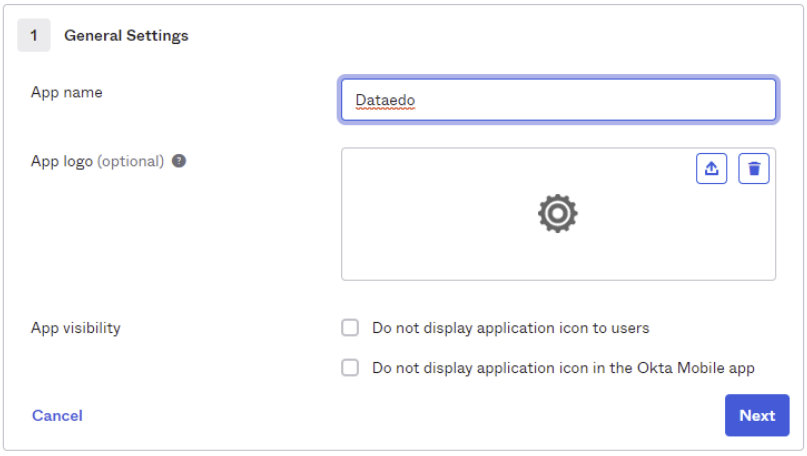Click the 'App logo (optional)' label
The height and width of the screenshot is (456, 807).
click(x=97, y=160)
